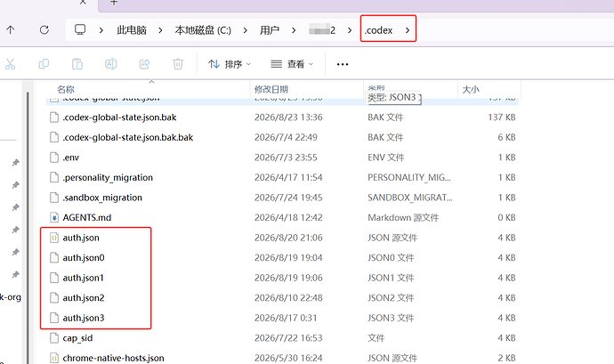
Task: Click the Markdown 源文件 type cell
Action: point(403,217)
